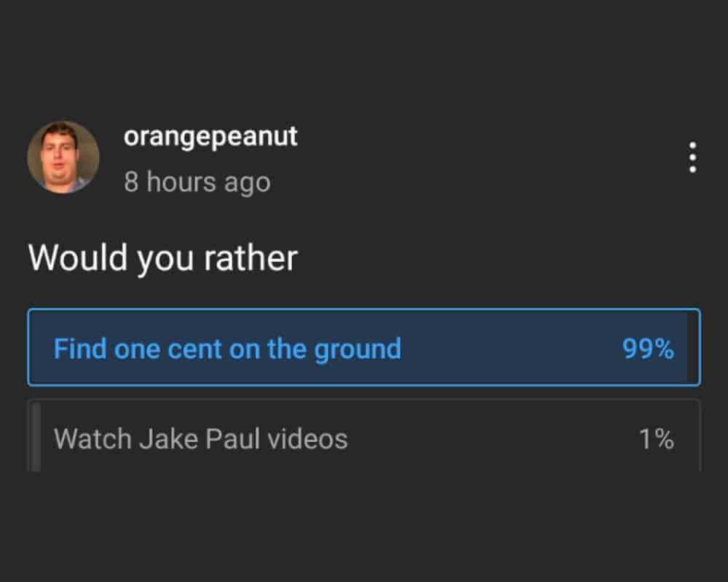The height and width of the screenshot is (582, 728).
Task: Click the 99% result label
Action: click(647, 348)
